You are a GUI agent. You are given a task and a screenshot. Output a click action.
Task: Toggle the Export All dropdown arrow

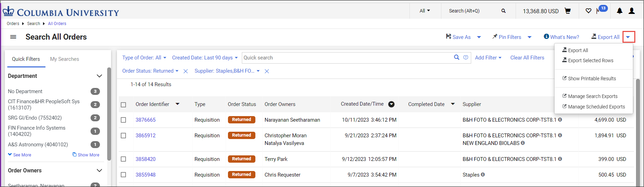click(628, 37)
